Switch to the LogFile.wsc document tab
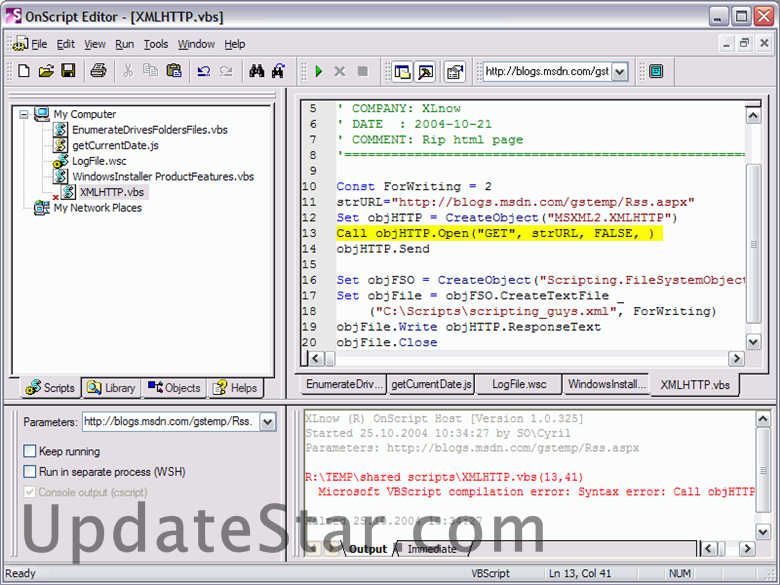The height and width of the screenshot is (585, 780). click(x=519, y=384)
